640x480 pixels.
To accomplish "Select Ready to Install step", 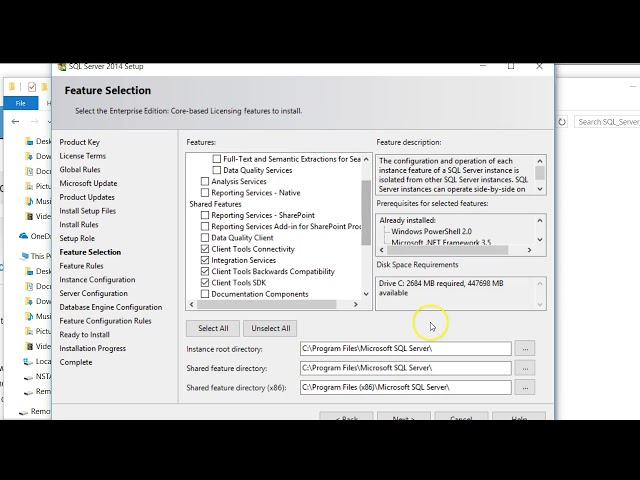I will [84, 335].
